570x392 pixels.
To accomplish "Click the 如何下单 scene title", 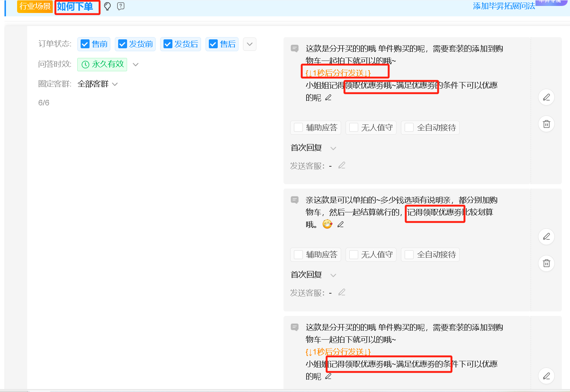I will 75,7.
